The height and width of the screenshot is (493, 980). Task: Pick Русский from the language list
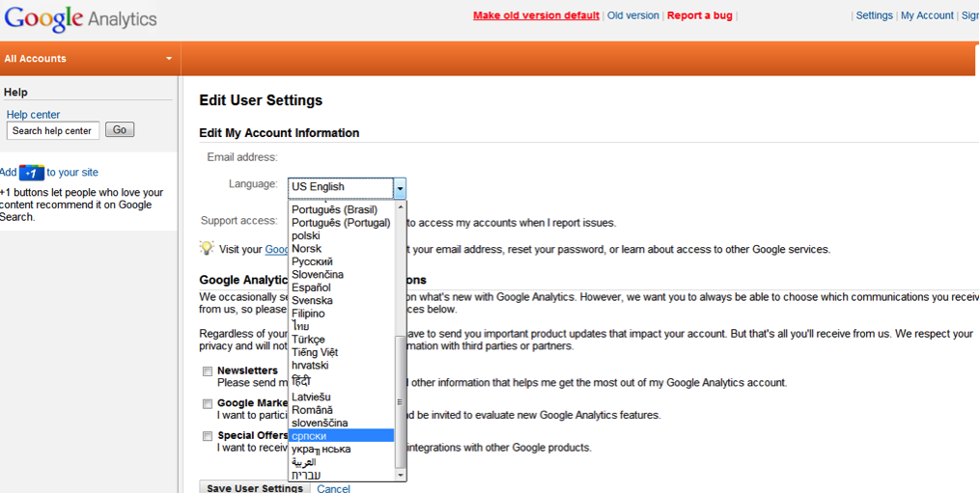click(x=341, y=261)
